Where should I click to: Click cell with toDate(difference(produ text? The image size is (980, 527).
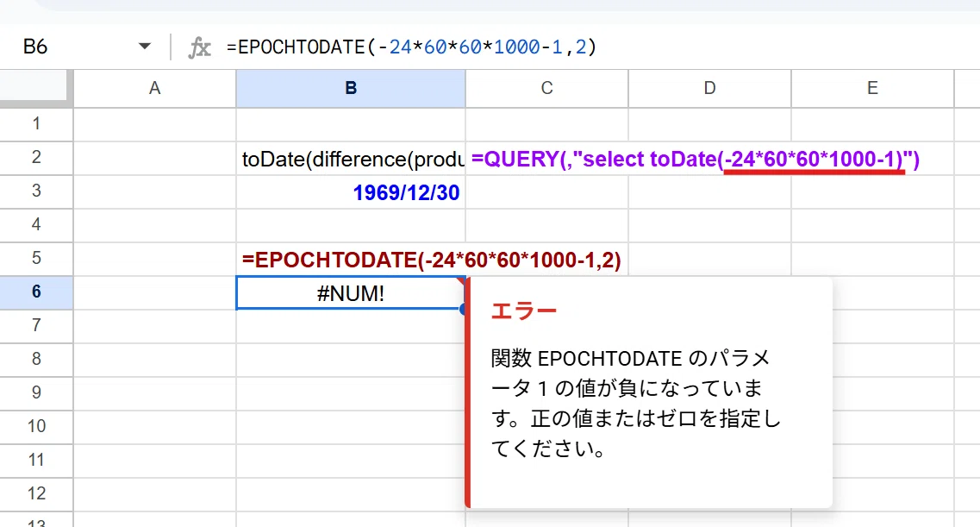pos(351,159)
